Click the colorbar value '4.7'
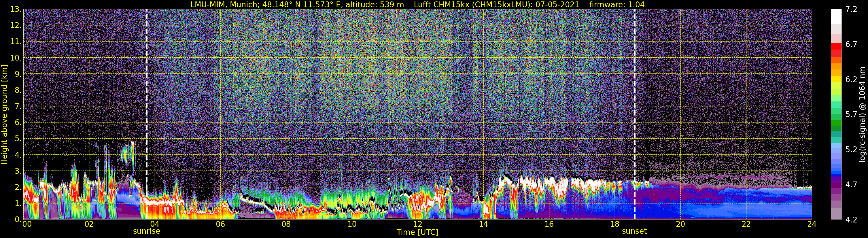The image size is (868, 238). tap(851, 185)
